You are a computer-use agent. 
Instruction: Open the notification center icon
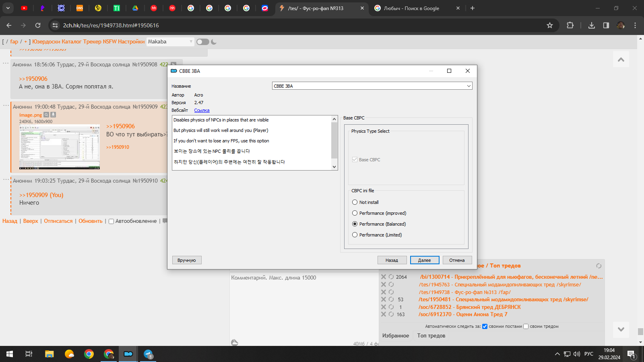pos(631,354)
